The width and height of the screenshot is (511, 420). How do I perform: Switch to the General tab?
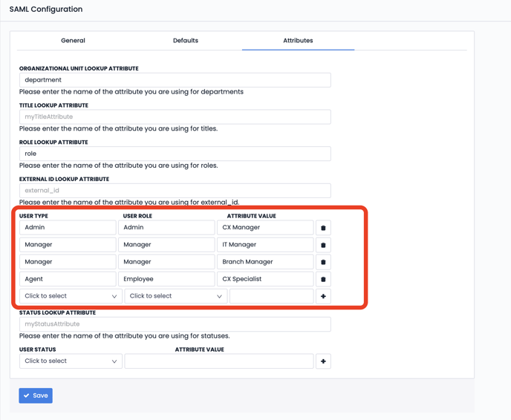(73, 41)
